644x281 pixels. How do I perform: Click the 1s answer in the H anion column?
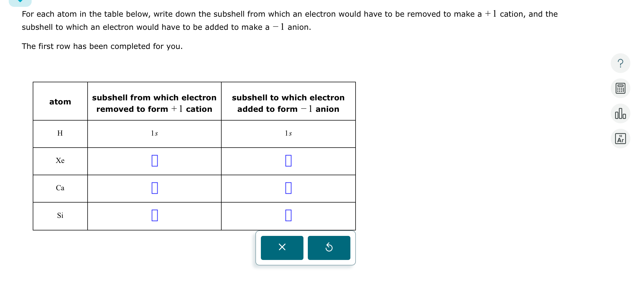(x=288, y=134)
